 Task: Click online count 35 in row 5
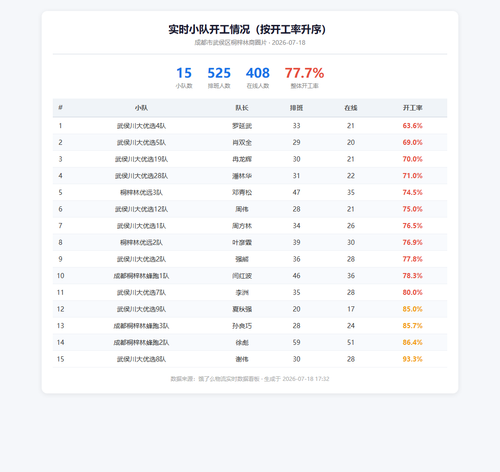[x=351, y=193]
